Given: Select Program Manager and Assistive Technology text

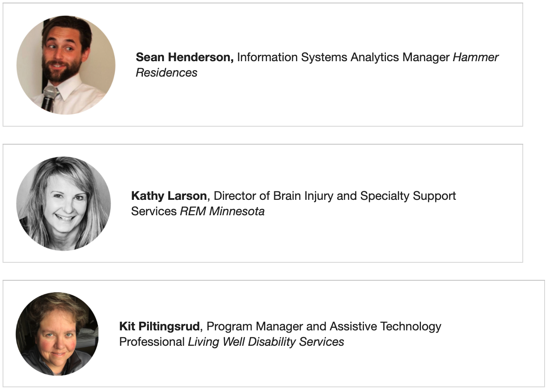Looking at the screenshot, I should (x=323, y=327).
